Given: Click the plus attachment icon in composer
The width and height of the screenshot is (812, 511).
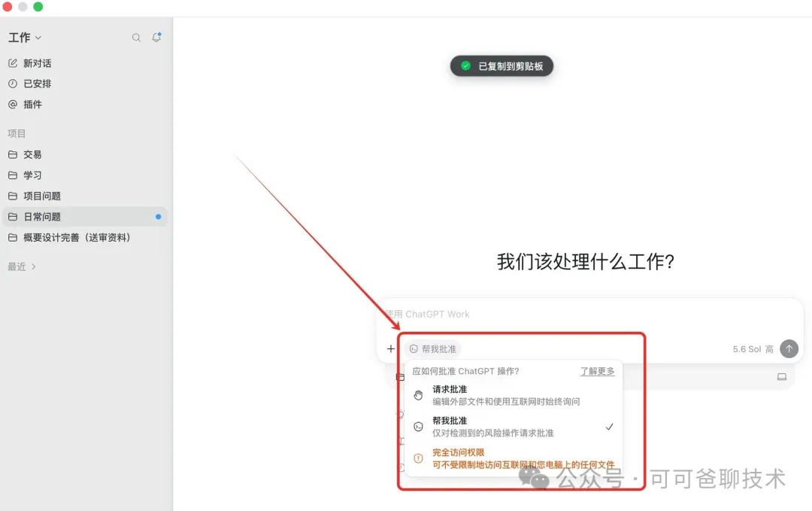Looking at the screenshot, I should click(390, 348).
